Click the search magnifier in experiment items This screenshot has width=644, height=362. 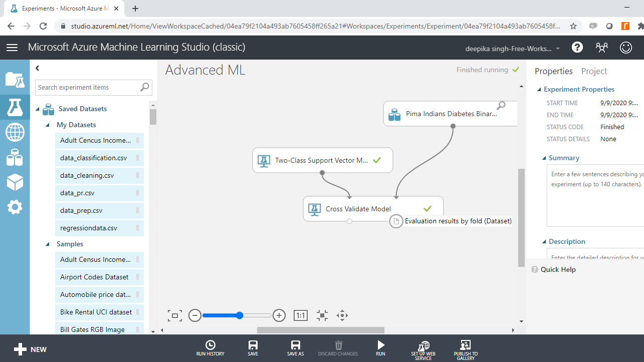pos(144,87)
